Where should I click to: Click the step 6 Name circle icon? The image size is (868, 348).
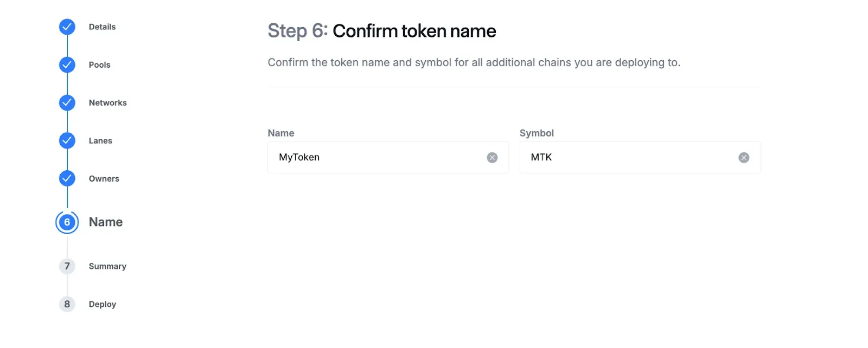tap(67, 222)
